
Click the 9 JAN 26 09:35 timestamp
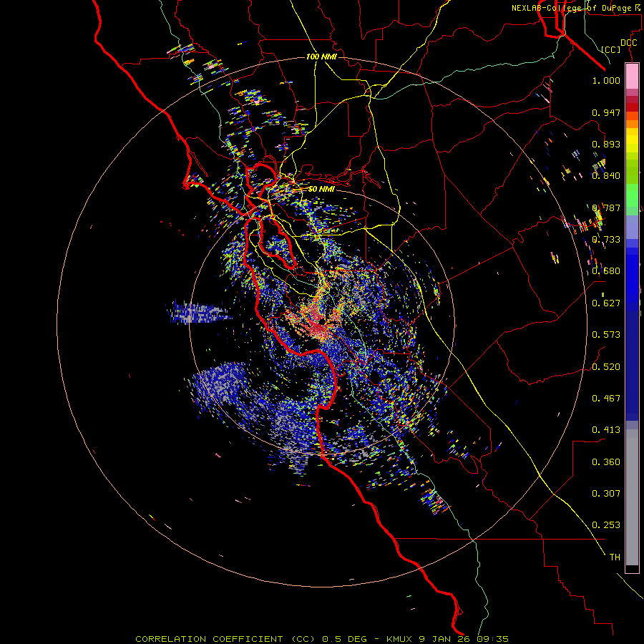point(464,639)
